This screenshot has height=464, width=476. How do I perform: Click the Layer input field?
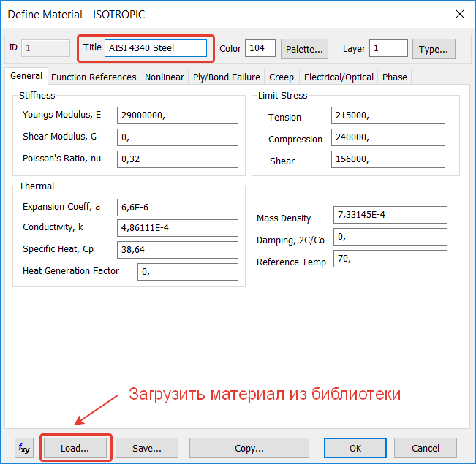tap(388, 48)
